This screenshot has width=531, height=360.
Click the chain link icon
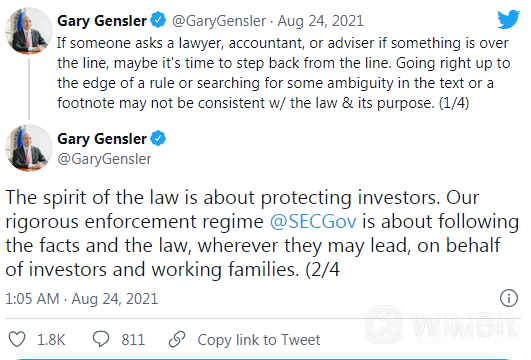pos(177,339)
